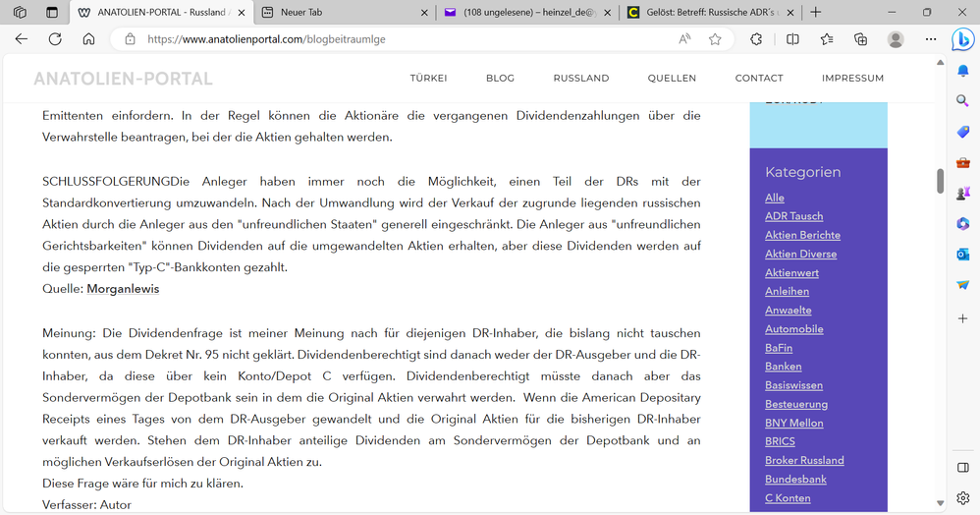Screen dimensions: 980x515
Task: Open the Favorites list
Action: coord(827,38)
